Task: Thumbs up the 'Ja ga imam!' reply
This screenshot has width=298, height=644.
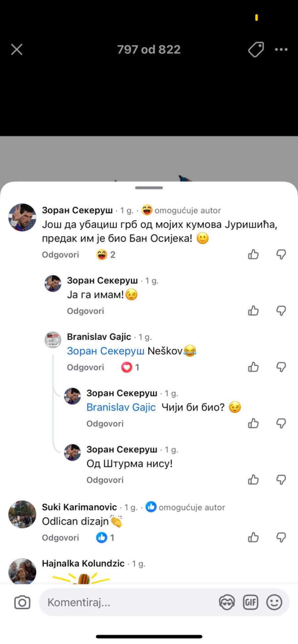Action: [253, 311]
